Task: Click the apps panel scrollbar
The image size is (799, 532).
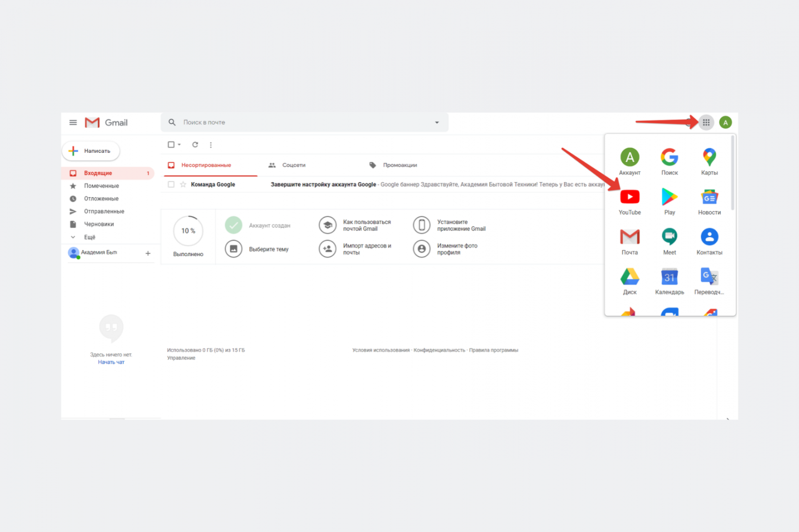Action: click(x=732, y=172)
